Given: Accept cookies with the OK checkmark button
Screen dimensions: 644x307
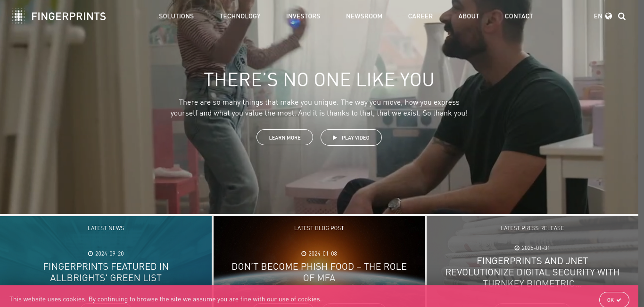Looking at the screenshot, I should click(x=614, y=300).
